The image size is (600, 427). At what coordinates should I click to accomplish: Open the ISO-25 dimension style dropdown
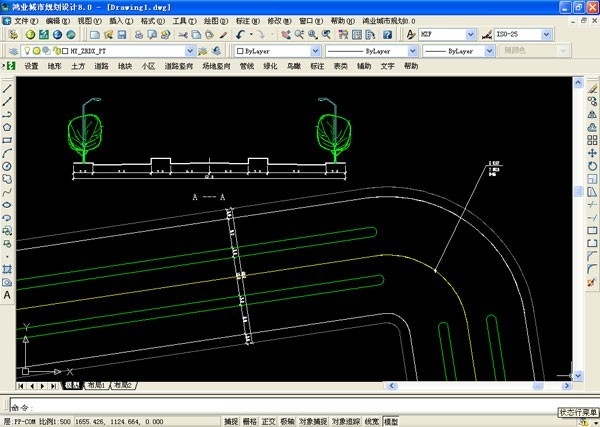click(523, 33)
